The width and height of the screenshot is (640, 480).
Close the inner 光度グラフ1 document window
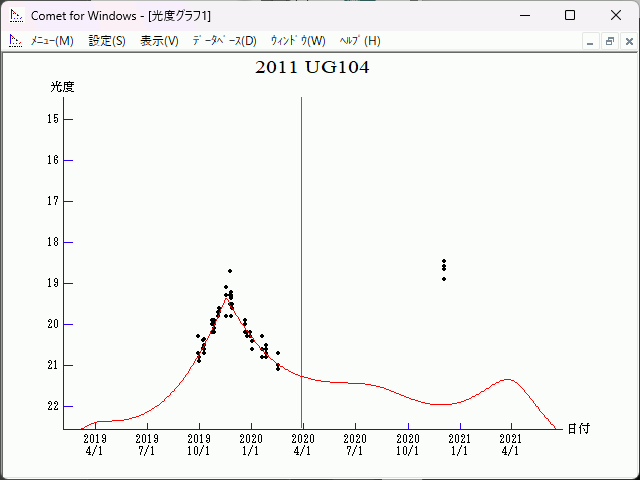628,41
